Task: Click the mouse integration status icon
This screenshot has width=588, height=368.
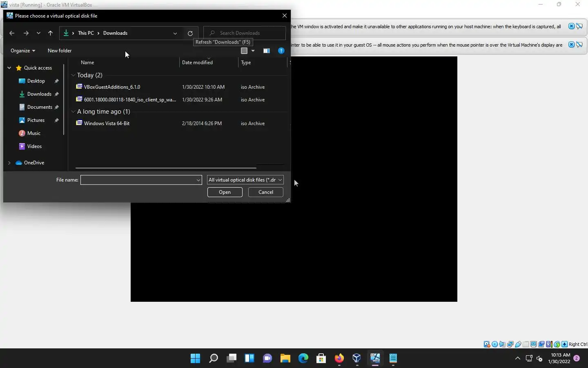Action: pos(557,344)
